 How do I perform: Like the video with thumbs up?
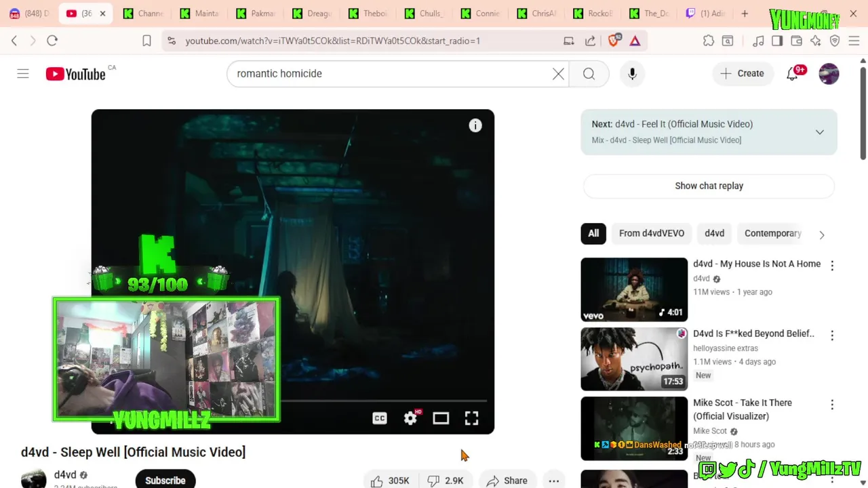pos(391,481)
